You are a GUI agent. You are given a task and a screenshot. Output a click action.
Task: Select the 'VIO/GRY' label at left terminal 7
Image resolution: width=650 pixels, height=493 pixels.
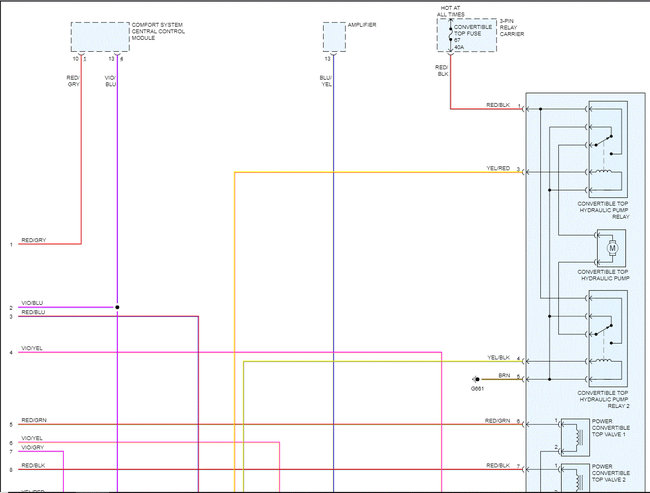coord(32,448)
